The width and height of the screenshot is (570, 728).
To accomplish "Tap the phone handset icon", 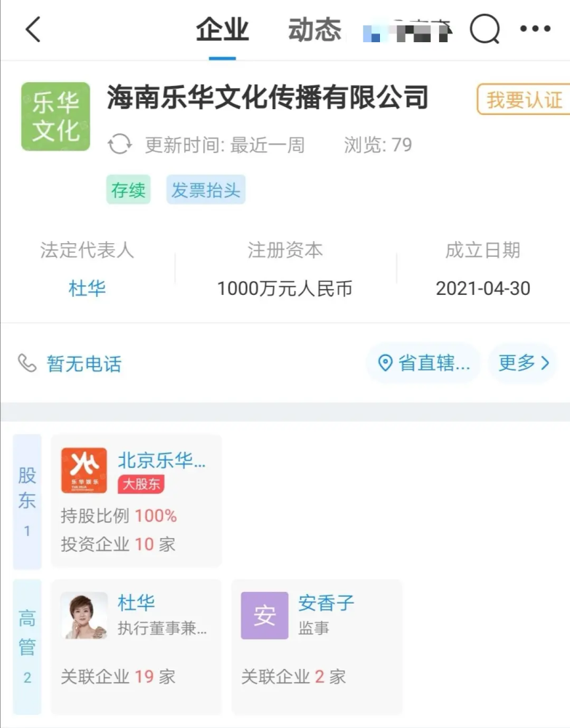I will coord(27,363).
